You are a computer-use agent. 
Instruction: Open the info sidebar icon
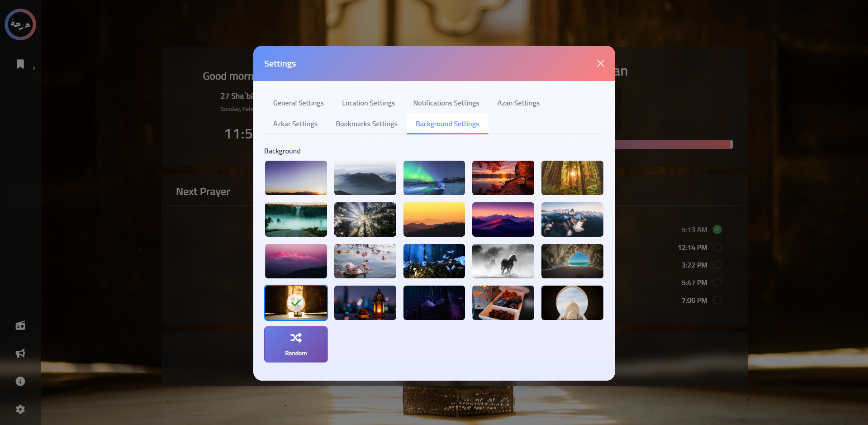point(20,381)
